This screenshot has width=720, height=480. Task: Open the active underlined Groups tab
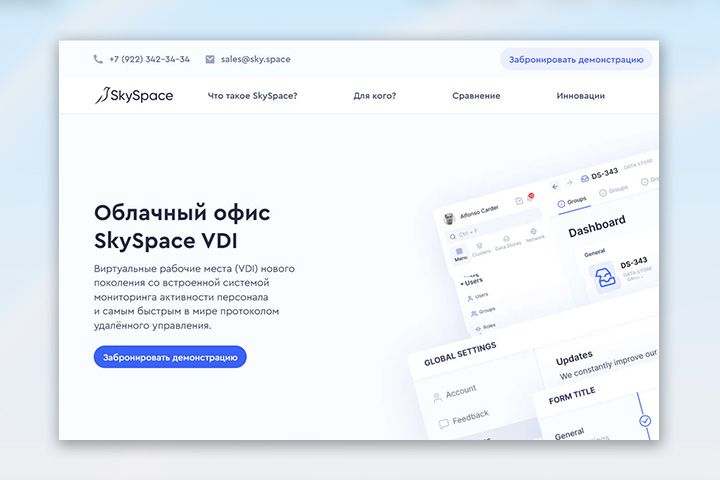pos(572,202)
